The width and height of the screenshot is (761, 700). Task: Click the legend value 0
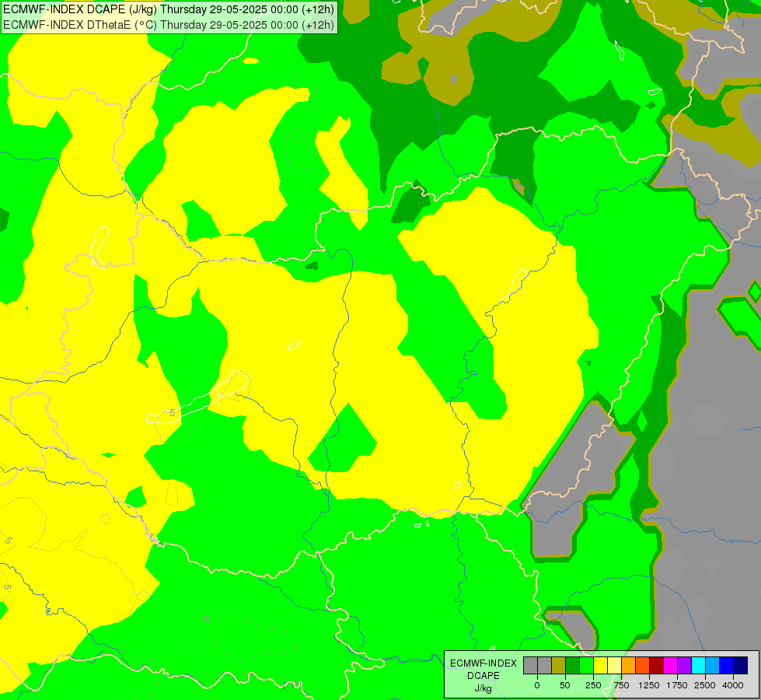[537, 685]
